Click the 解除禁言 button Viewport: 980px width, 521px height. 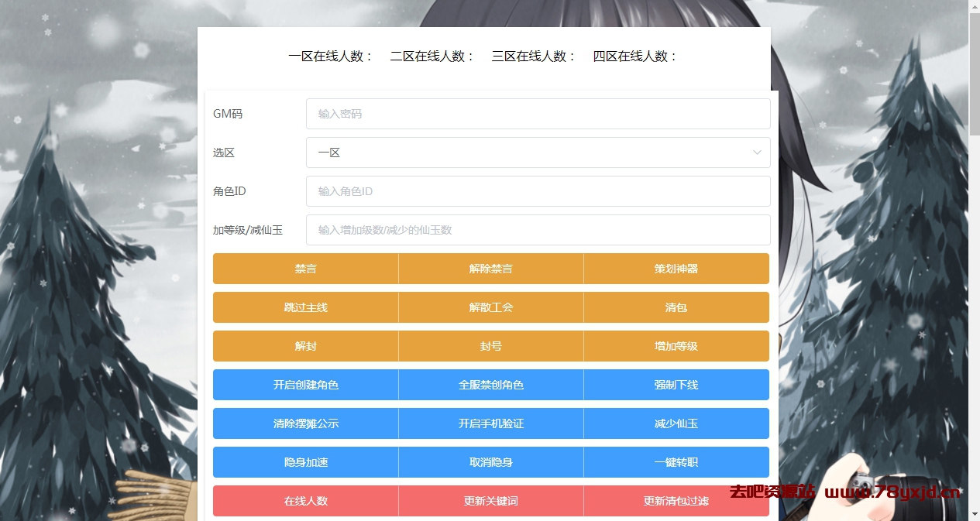point(491,269)
